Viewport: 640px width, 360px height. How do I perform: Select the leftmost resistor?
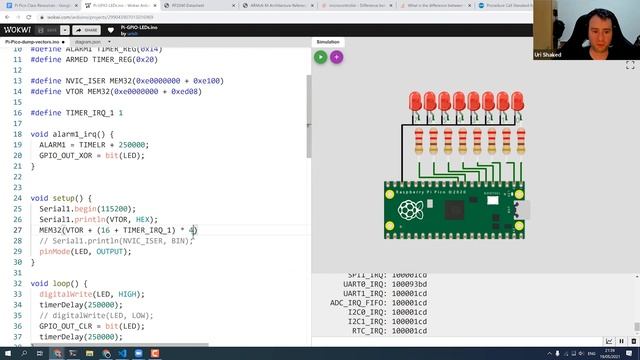(419, 141)
